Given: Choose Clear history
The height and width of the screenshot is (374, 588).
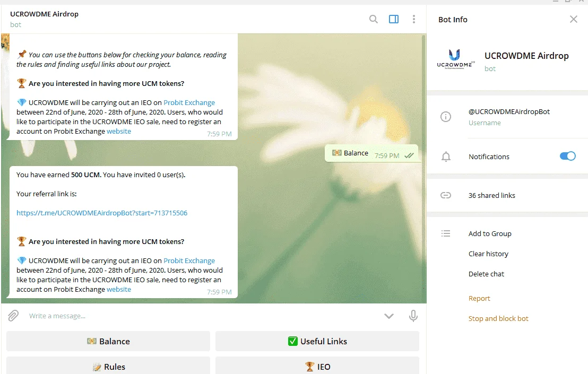Looking at the screenshot, I should [488, 254].
